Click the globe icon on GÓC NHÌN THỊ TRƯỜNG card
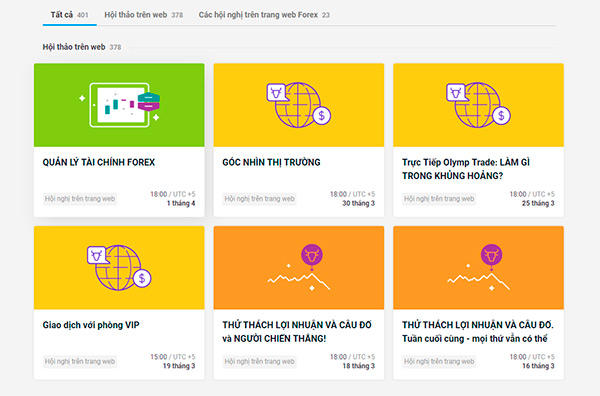 [299, 105]
